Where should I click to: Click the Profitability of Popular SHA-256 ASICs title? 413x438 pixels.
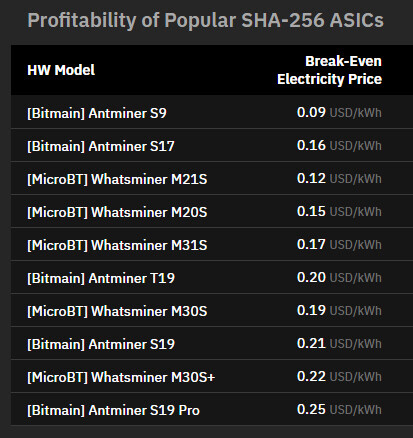tap(205, 20)
